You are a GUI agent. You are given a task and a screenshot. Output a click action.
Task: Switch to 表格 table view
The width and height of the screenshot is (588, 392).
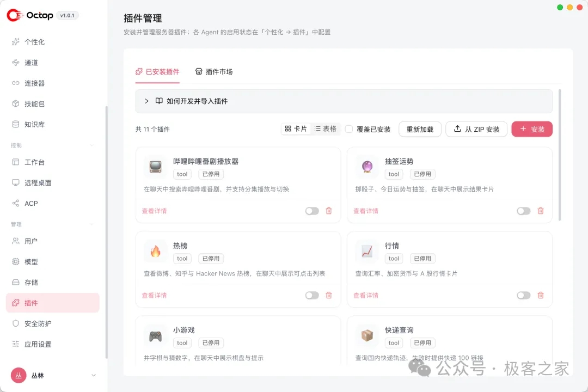tap(326, 128)
